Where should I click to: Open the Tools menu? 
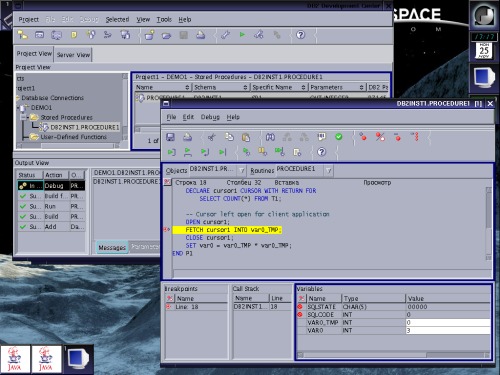click(164, 19)
